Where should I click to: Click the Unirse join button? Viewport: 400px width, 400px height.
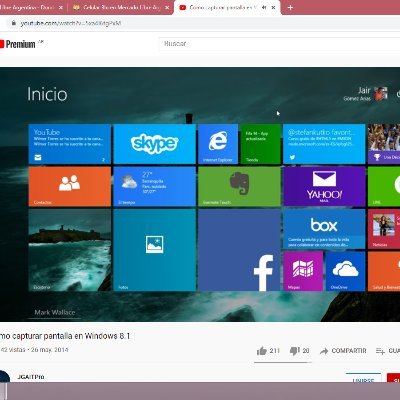coord(363,379)
